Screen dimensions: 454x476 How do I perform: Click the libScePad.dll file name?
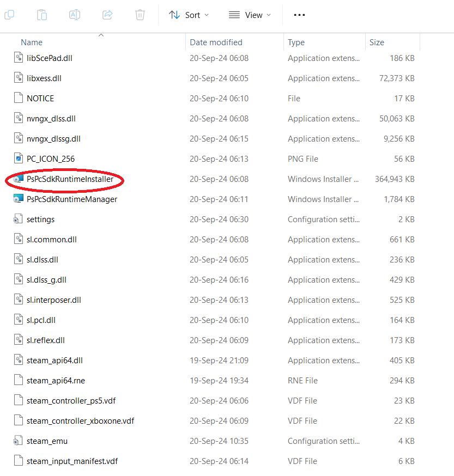point(50,58)
